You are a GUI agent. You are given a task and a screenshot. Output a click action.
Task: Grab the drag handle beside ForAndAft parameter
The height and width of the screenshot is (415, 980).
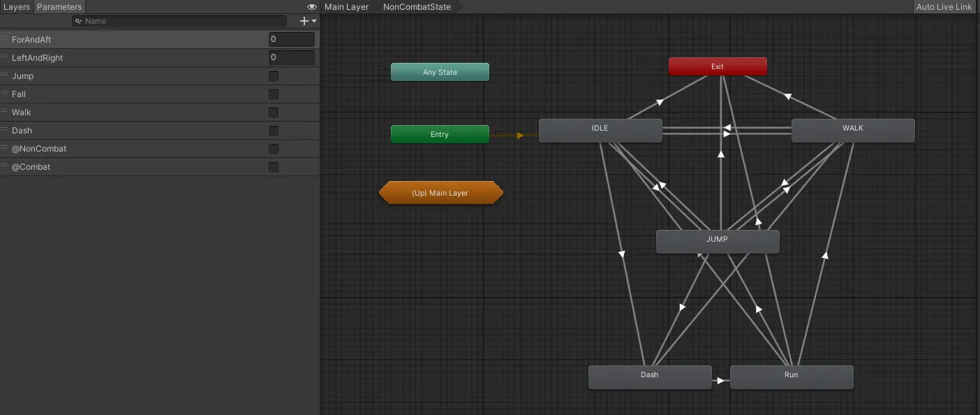click(x=5, y=39)
